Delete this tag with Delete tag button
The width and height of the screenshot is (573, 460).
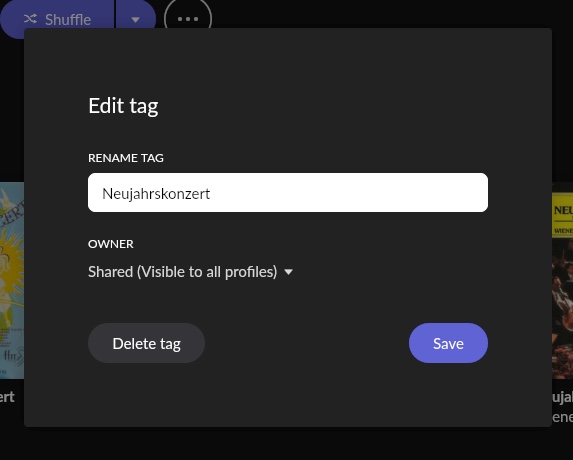point(146,343)
